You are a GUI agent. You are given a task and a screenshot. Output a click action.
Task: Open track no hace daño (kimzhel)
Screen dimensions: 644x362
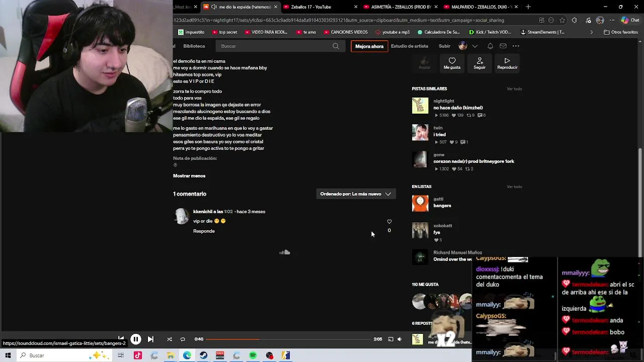point(458,108)
